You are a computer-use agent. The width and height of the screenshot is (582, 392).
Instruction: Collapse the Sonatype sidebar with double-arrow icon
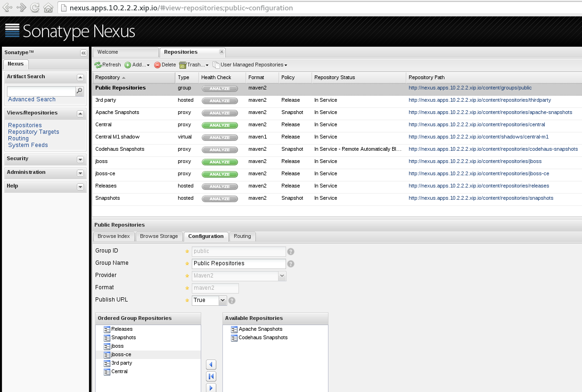[x=83, y=53]
